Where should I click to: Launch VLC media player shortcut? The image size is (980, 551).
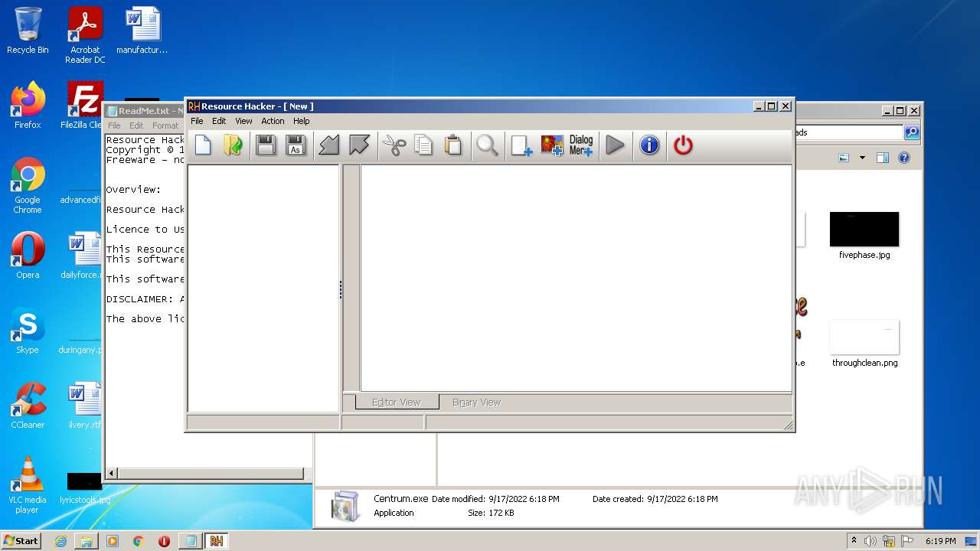[28, 485]
